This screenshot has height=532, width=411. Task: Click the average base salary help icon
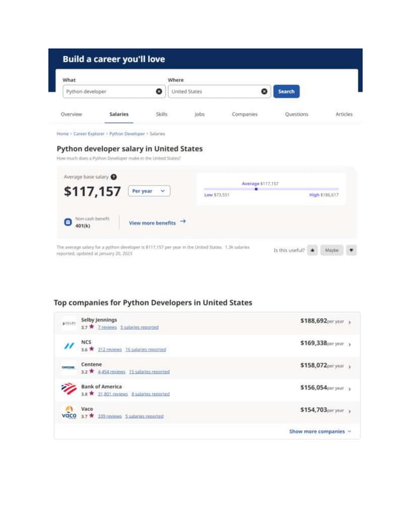point(113,176)
